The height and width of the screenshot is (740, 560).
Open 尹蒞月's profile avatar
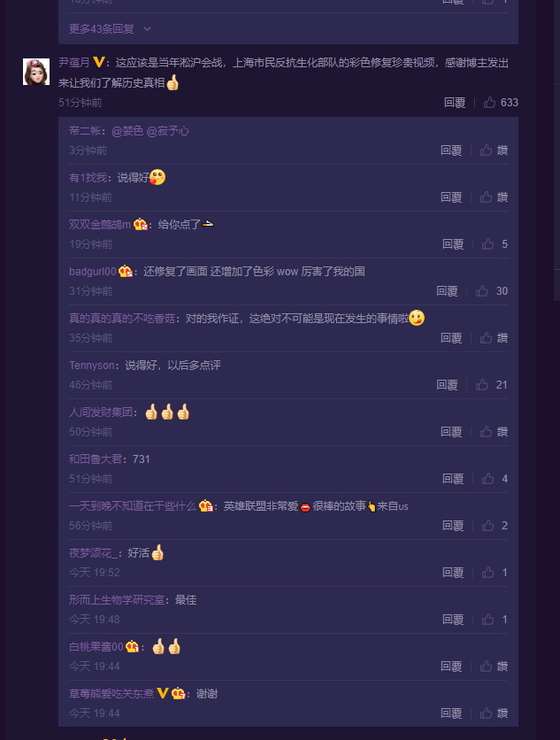(36, 72)
